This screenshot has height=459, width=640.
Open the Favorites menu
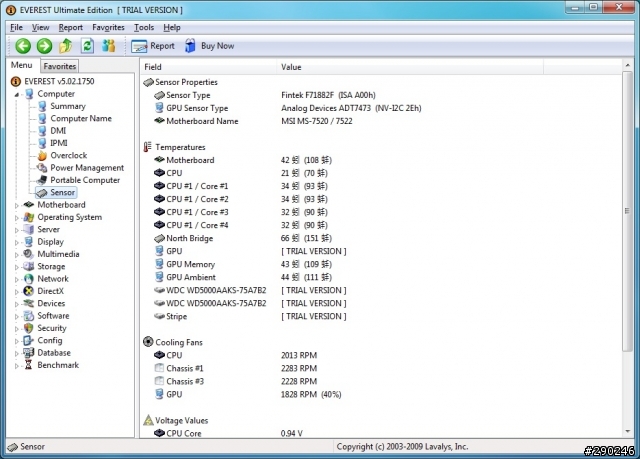coord(108,27)
